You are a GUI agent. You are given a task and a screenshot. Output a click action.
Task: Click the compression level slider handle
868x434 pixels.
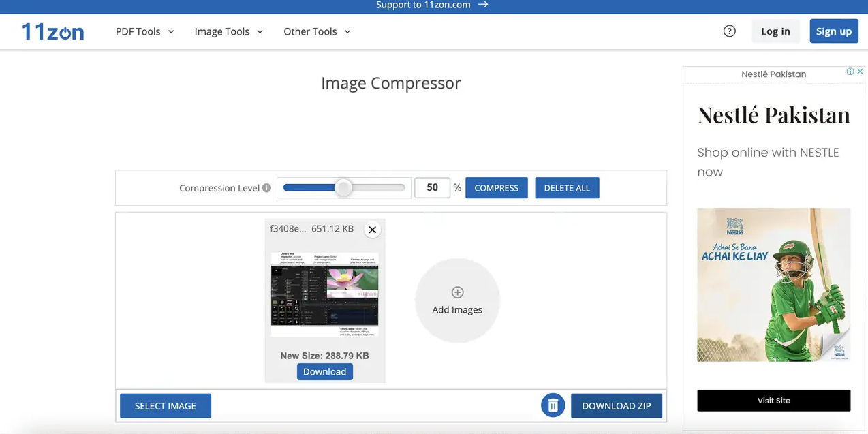[343, 188]
